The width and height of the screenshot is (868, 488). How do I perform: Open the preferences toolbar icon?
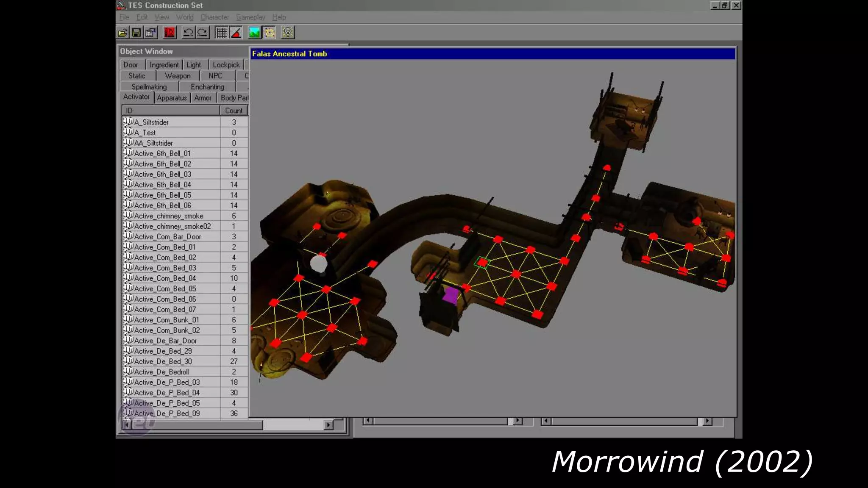(x=150, y=33)
